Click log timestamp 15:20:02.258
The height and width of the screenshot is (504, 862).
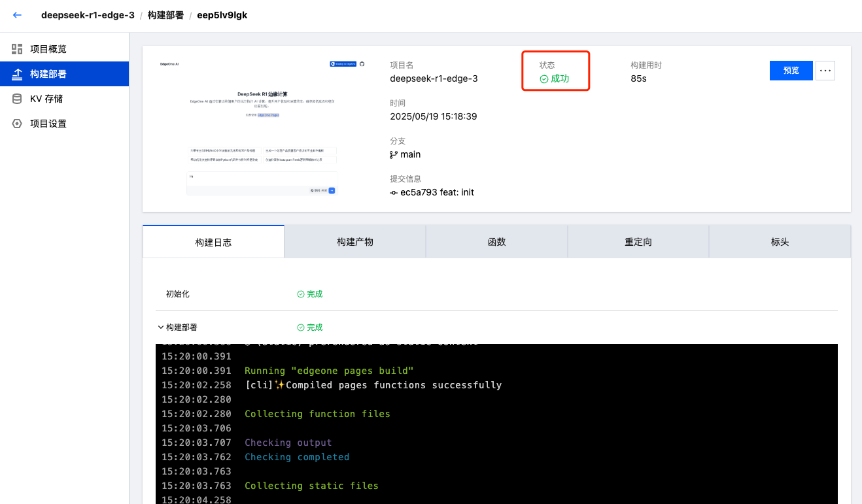[196, 385]
